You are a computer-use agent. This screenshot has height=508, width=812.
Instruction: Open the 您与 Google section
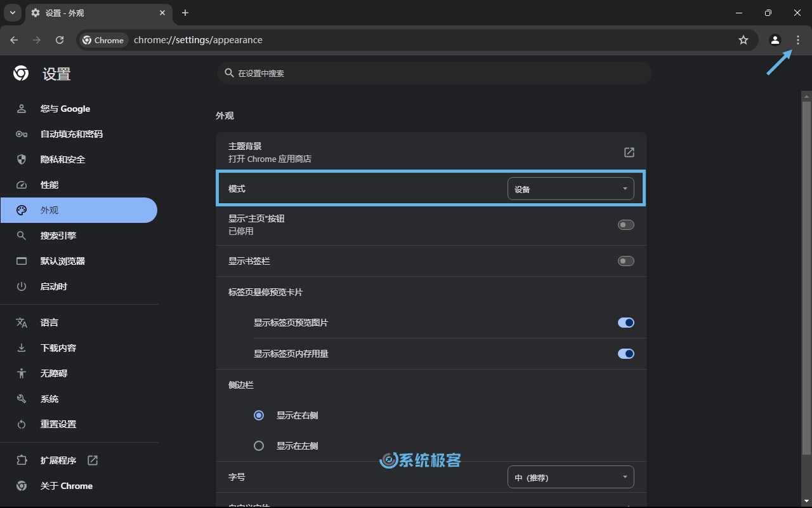(79, 109)
